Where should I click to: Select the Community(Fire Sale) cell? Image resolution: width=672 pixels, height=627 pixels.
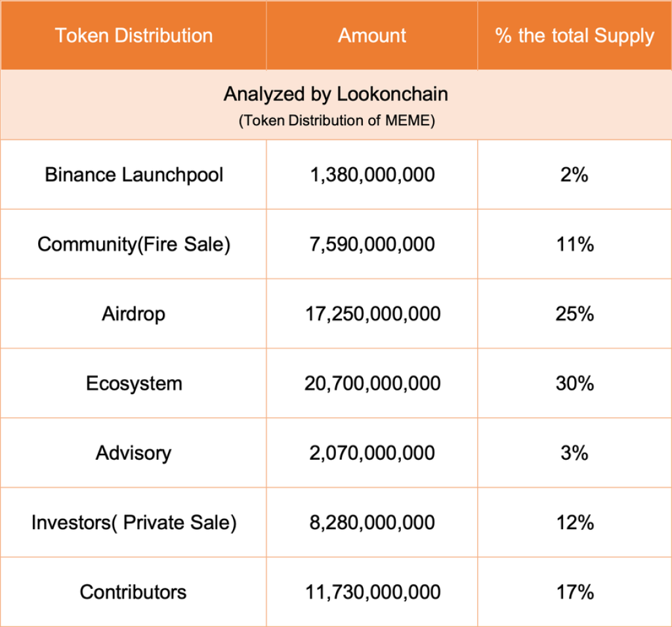pyautogui.click(x=134, y=245)
